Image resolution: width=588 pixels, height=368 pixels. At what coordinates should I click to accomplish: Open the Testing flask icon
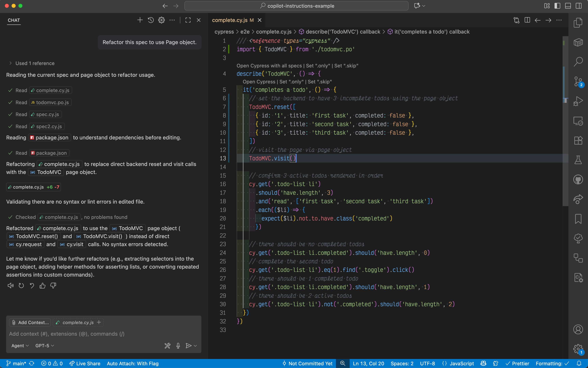(x=578, y=160)
